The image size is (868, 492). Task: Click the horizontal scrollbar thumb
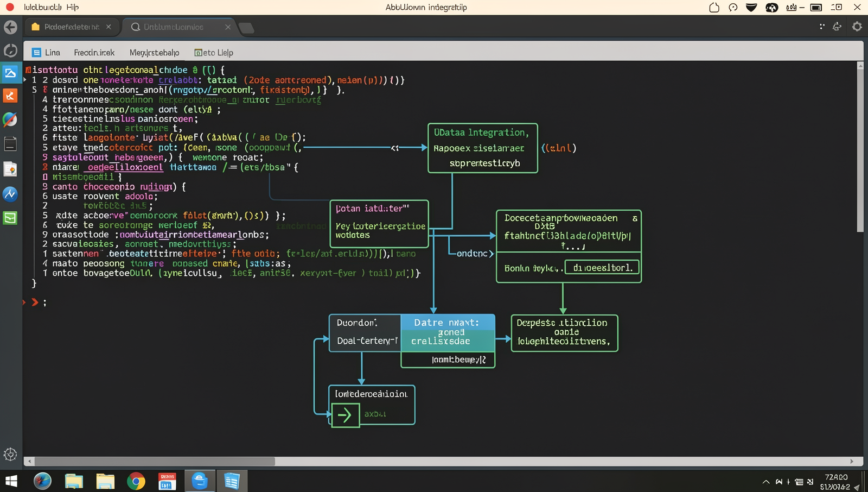click(x=155, y=461)
